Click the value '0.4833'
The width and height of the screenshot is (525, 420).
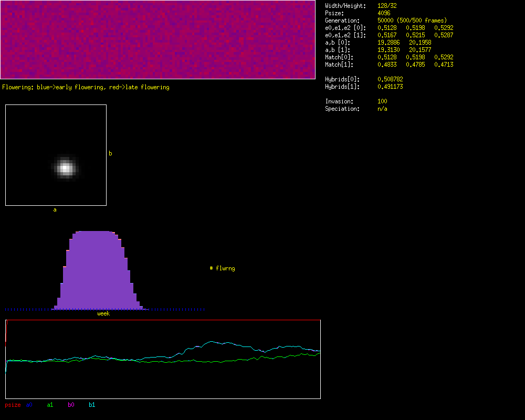387,65
